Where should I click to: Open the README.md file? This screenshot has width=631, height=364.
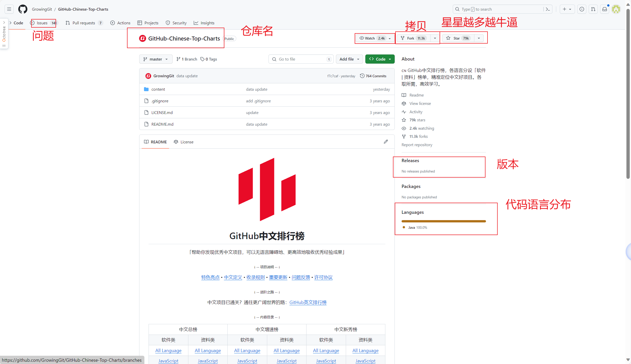[162, 124]
